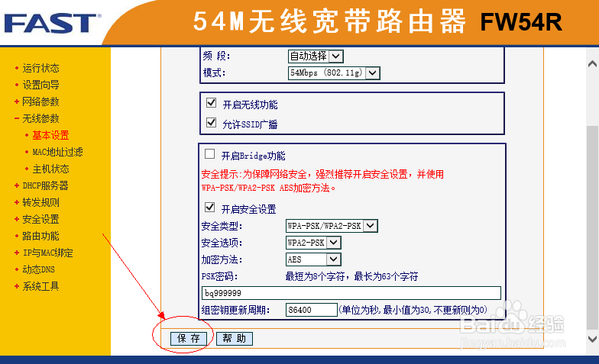
Task: Open 设置向导 menu item
Action: 41,85
